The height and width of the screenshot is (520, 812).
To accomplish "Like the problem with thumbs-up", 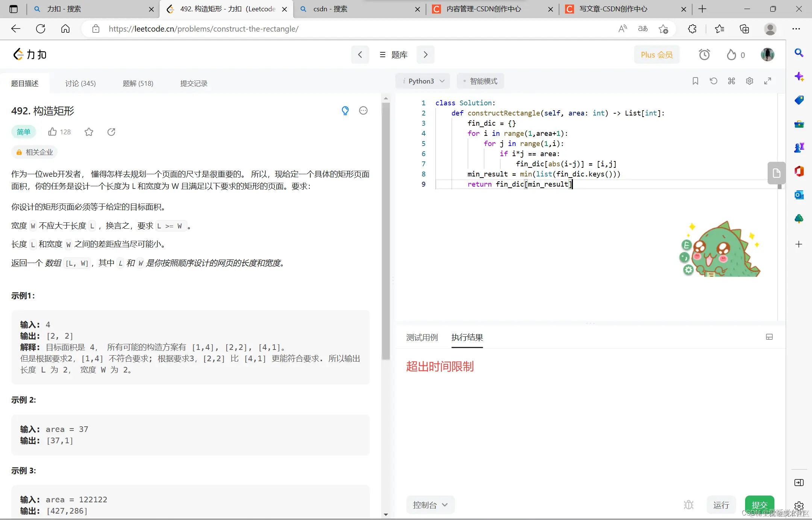I will [53, 132].
